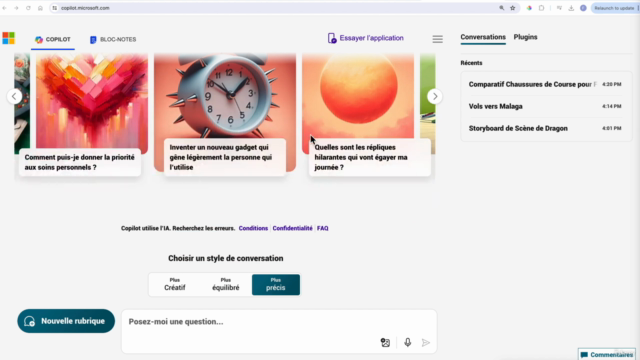Start a Nouvelle rubrique
This screenshot has width=640, height=360.
pos(66,321)
